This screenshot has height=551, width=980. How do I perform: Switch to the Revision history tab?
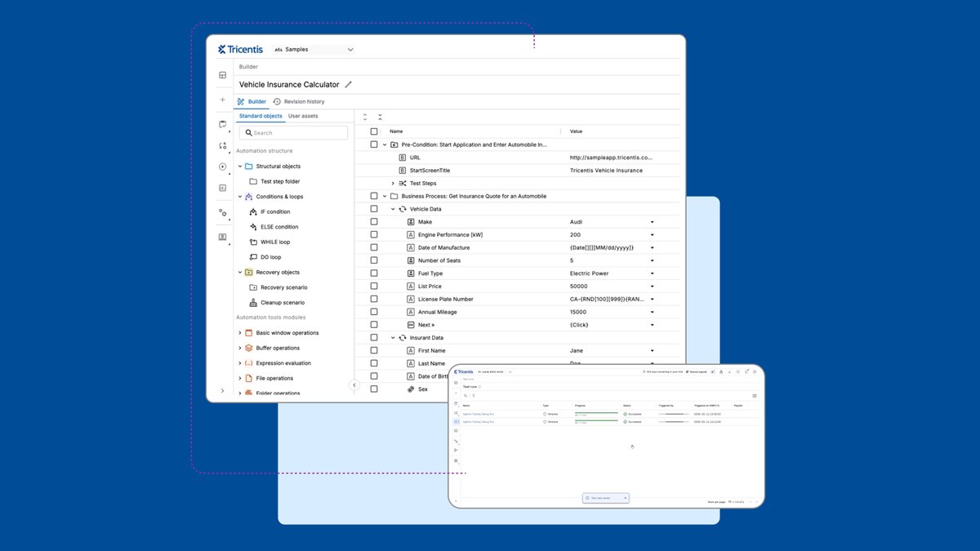coord(299,101)
